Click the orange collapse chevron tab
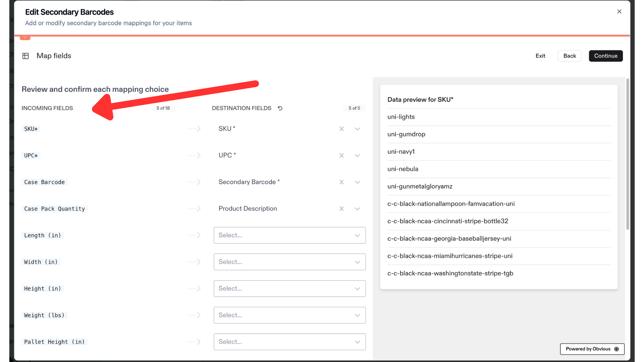 (25, 38)
